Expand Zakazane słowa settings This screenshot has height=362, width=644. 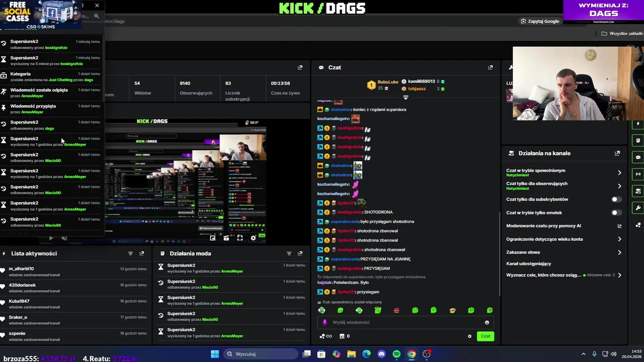619,252
